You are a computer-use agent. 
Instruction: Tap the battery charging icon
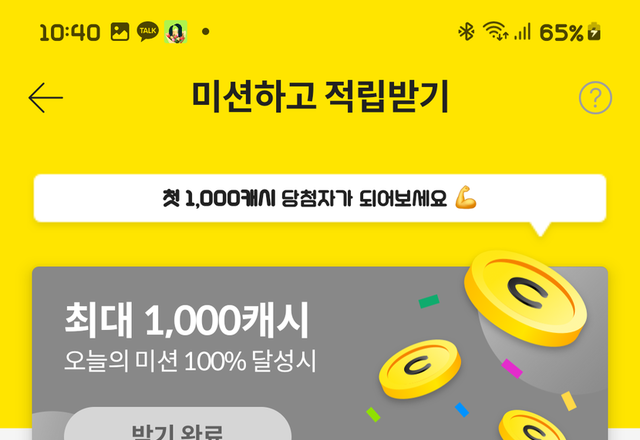(x=594, y=31)
